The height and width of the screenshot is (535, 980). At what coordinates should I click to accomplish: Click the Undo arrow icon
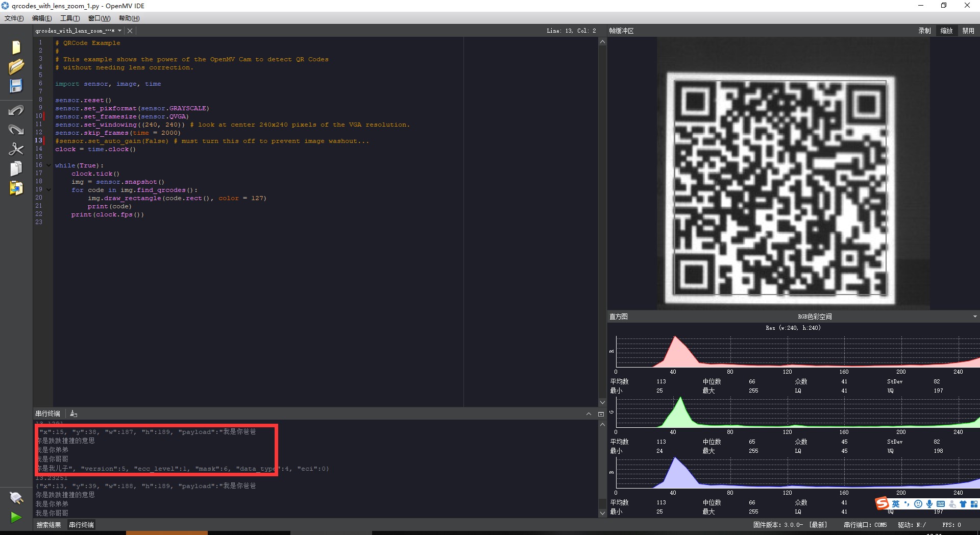[16, 110]
